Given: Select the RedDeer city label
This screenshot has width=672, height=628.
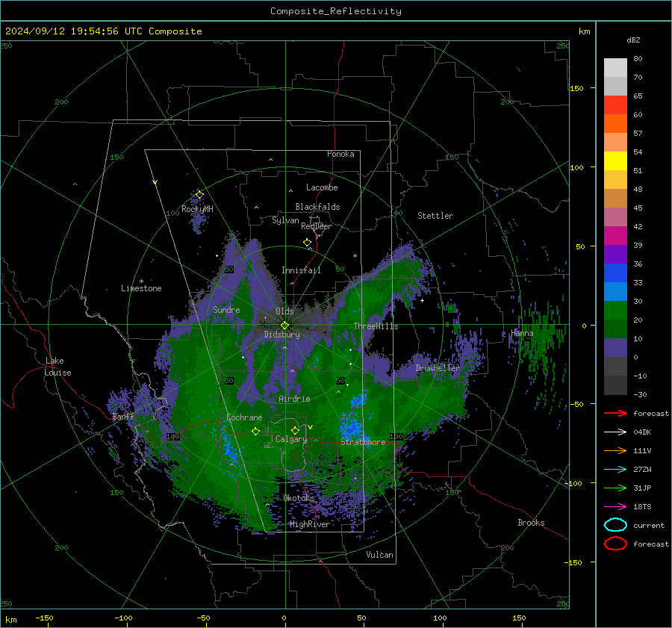Looking at the screenshot, I should click(x=317, y=226).
